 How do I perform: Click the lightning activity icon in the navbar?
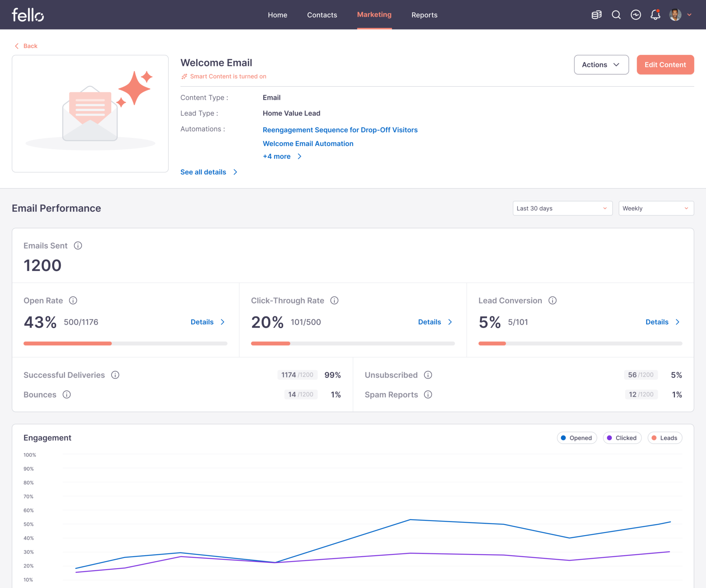pyautogui.click(x=636, y=15)
